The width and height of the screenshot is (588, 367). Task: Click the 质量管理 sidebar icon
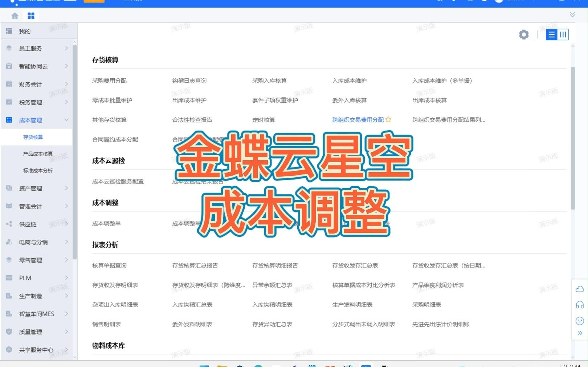[9, 331]
